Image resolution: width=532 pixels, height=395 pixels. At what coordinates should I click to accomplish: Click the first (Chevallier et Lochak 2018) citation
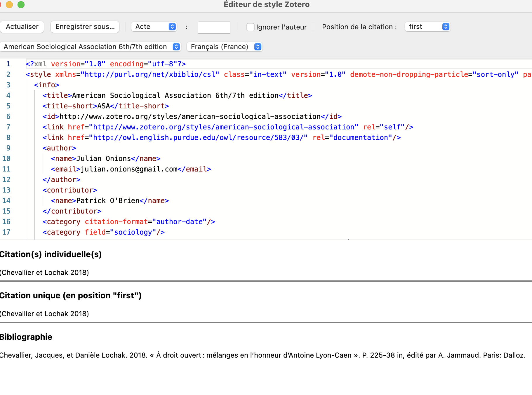(x=44, y=272)
